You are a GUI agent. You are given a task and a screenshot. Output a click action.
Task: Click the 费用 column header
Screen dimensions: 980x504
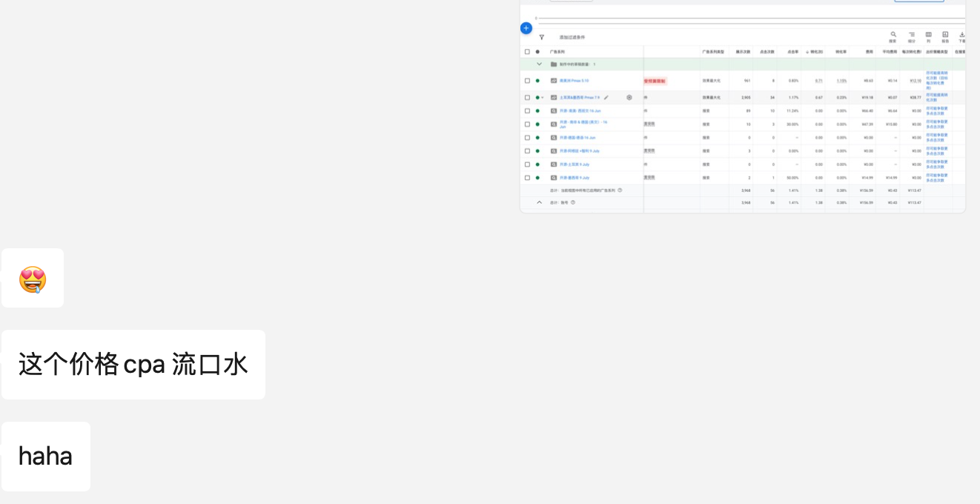click(869, 52)
